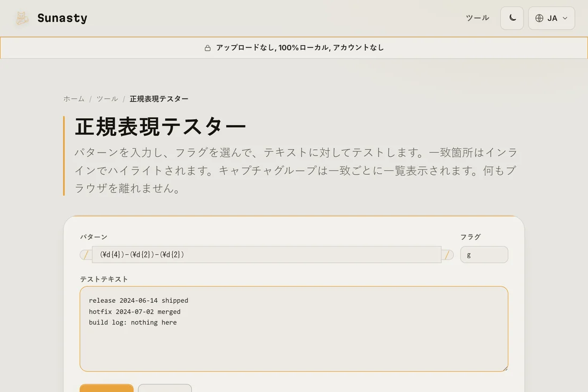
Task: Click the テストテキスト field label
Action: tap(104, 279)
